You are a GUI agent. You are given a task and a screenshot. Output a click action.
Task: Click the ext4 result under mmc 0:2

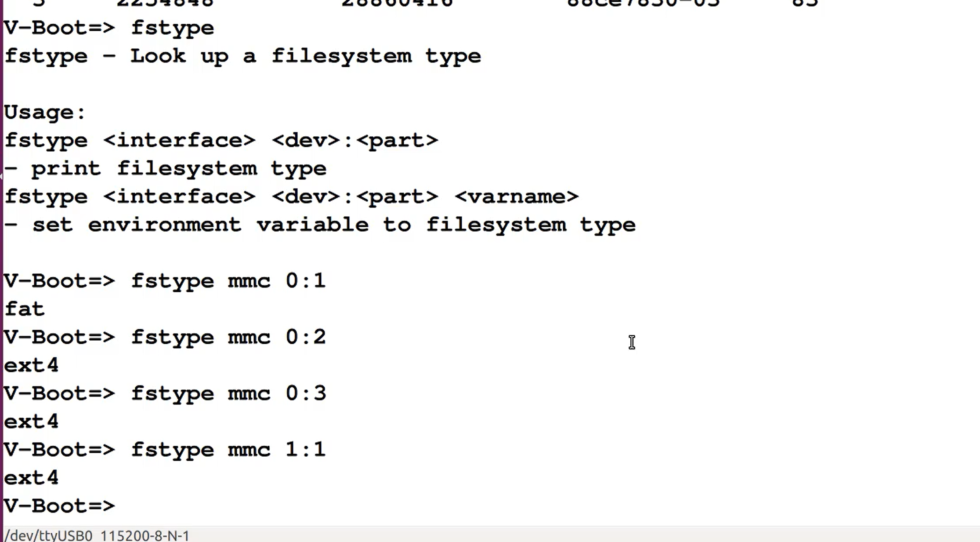31,365
